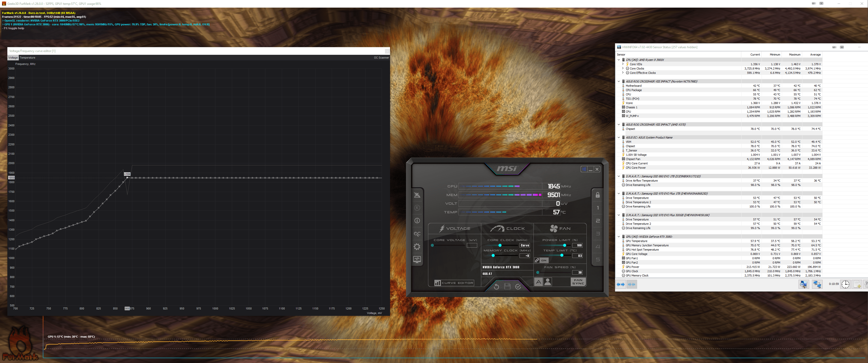
Task: Toggle power and temp limit link ON
Action: [541, 261]
